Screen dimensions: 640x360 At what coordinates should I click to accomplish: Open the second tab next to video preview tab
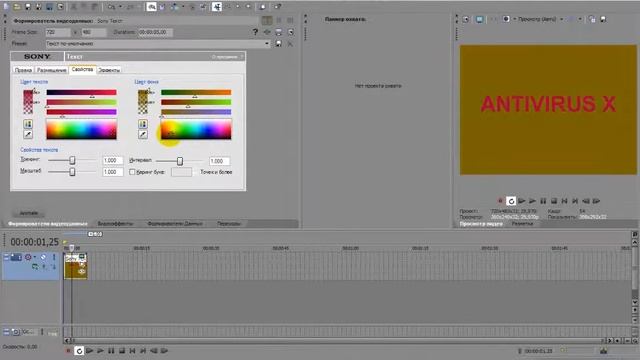click(x=522, y=224)
